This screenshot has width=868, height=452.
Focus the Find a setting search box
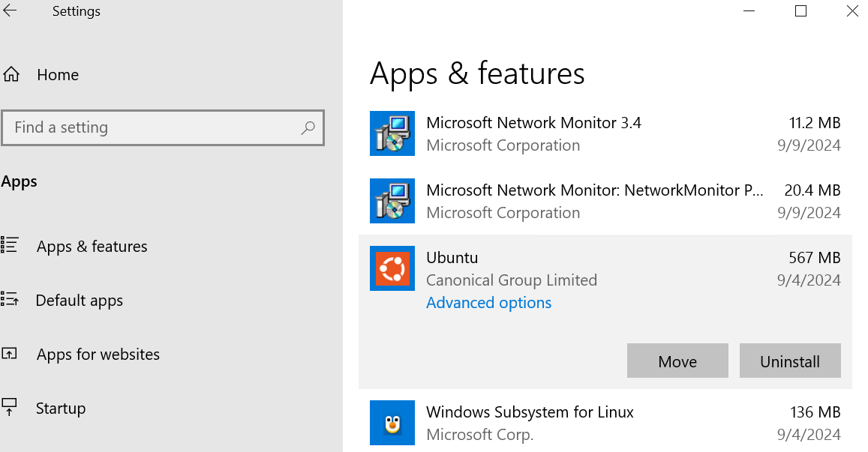coord(162,127)
